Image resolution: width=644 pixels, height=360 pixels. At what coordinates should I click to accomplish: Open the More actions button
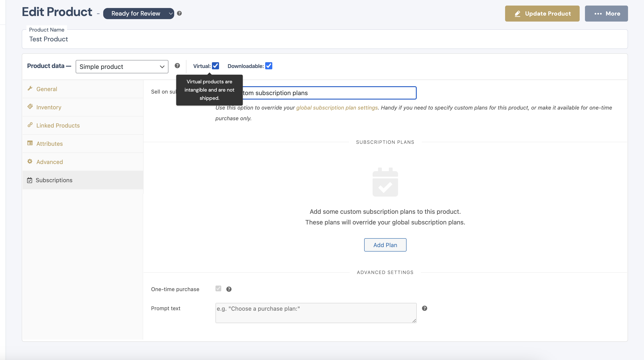[606, 14]
